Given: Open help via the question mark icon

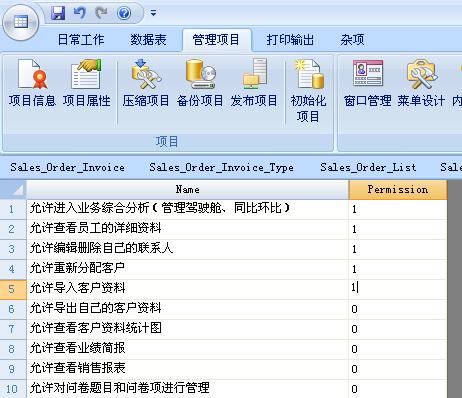Looking at the screenshot, I should pos(124,13).
